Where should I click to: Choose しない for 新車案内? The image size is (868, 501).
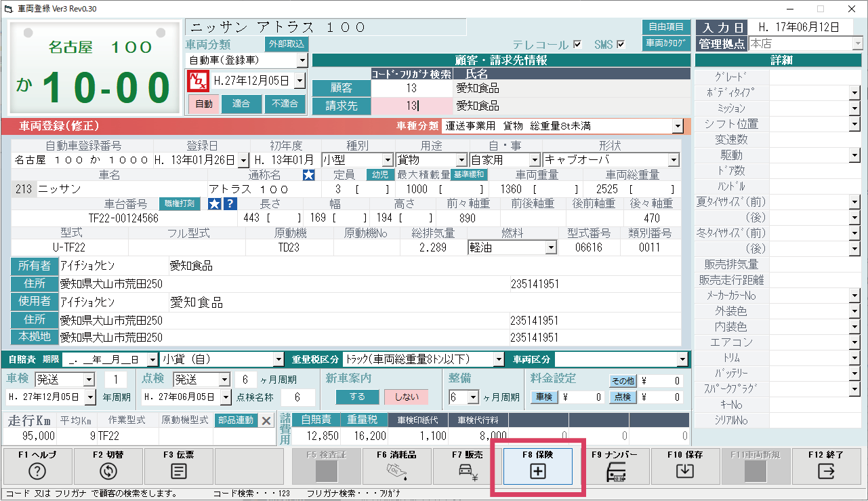[x=407, y=397]
